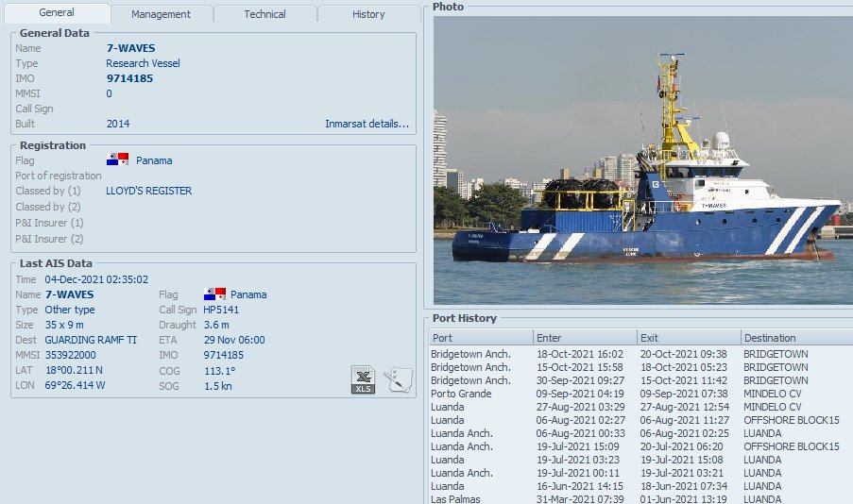Click AIS MMSI value 353922000
Viewport: 853px width, 504px height.
70,355
